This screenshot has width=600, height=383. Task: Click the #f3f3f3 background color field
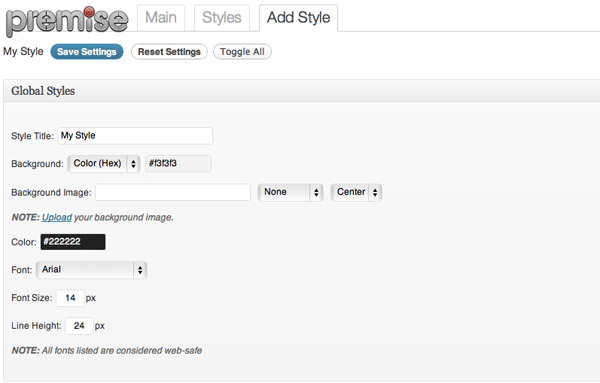[178, 164]
